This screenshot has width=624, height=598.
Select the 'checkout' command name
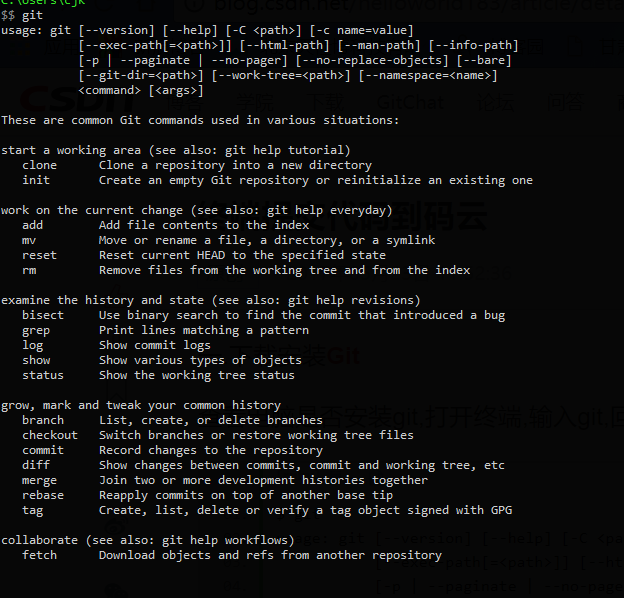pyautogui.click(x=50, y=435)
